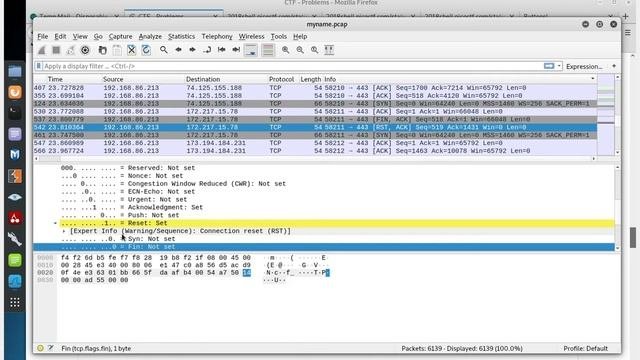Reset packet text to normal size
The width and height of the screenshot is (640, 360).
point(314,50)
